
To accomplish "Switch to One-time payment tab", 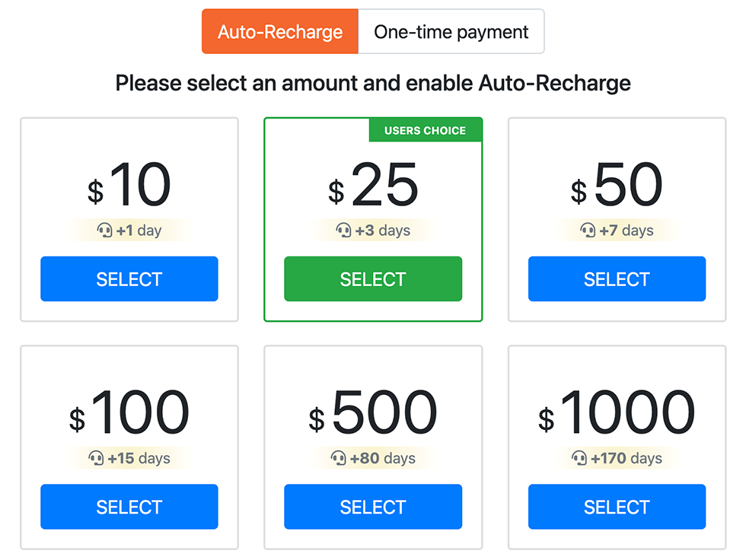I will (x=451, y=31).
